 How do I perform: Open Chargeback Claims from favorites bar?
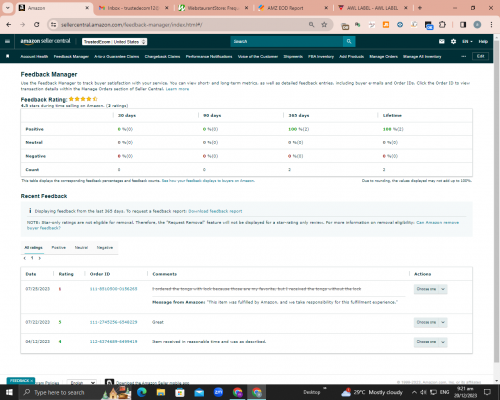162,56
